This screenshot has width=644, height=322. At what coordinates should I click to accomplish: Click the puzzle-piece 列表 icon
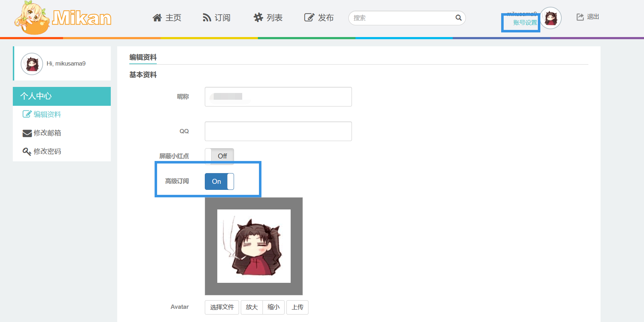[258, 17]
